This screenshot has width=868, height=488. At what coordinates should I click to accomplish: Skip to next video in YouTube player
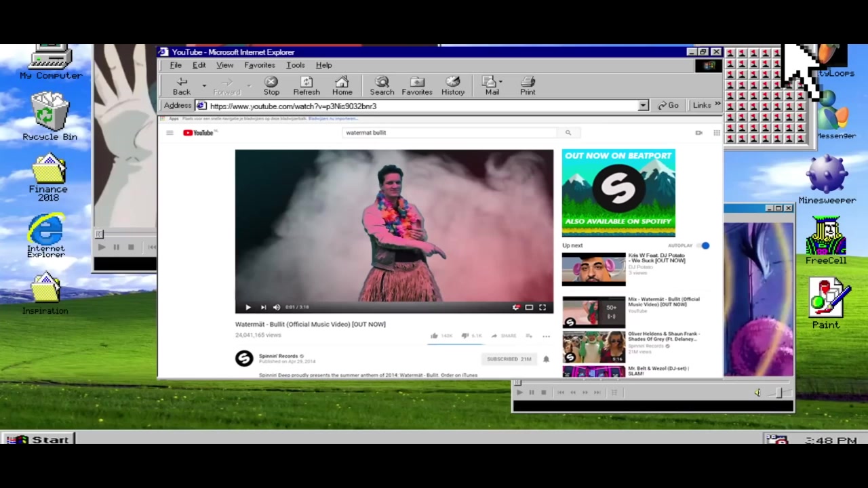tap(263, 308)
